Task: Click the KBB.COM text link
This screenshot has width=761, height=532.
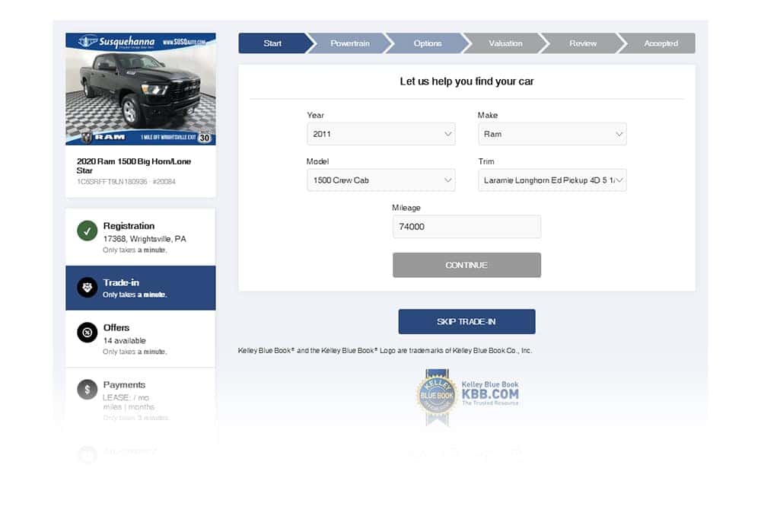Action: click(490, 394)
